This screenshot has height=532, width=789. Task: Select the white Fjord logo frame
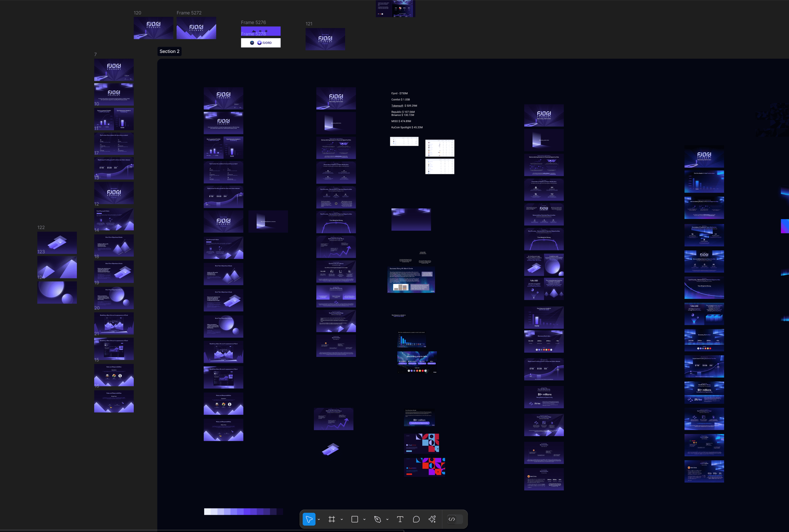261,43
